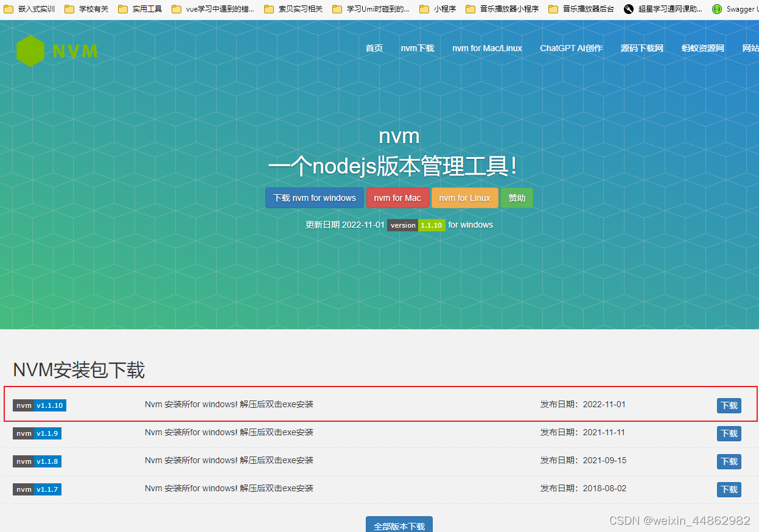Download the v1.1.9 installer package
759x532 pixels.
point(729,433)
